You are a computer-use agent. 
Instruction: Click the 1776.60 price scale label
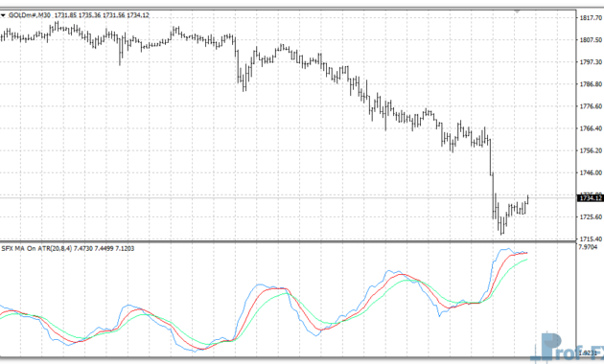(591, 106)
